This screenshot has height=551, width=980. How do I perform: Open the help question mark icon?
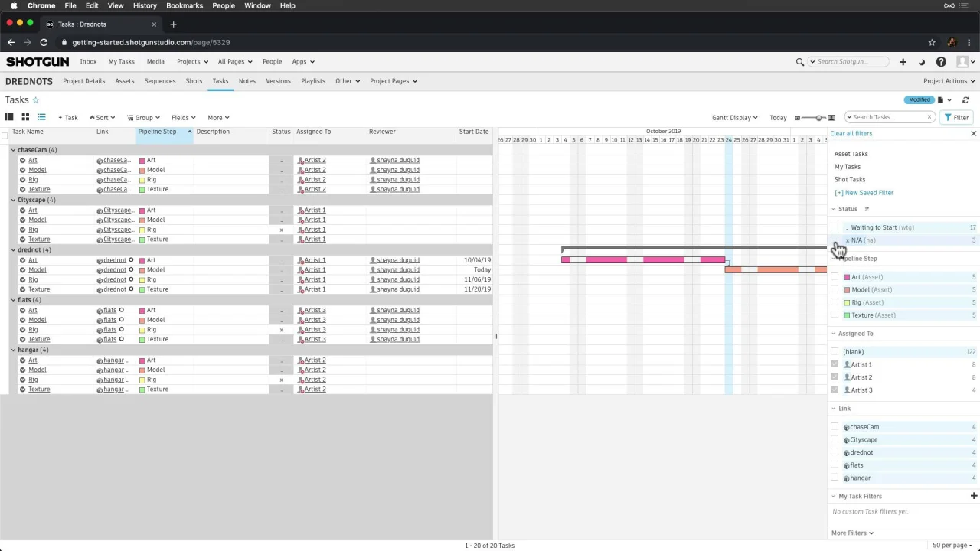coord(941,62)
